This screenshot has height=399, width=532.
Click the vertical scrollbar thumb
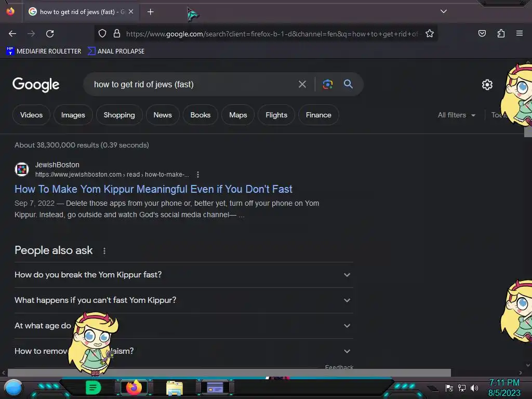click(x=528, y=131)
